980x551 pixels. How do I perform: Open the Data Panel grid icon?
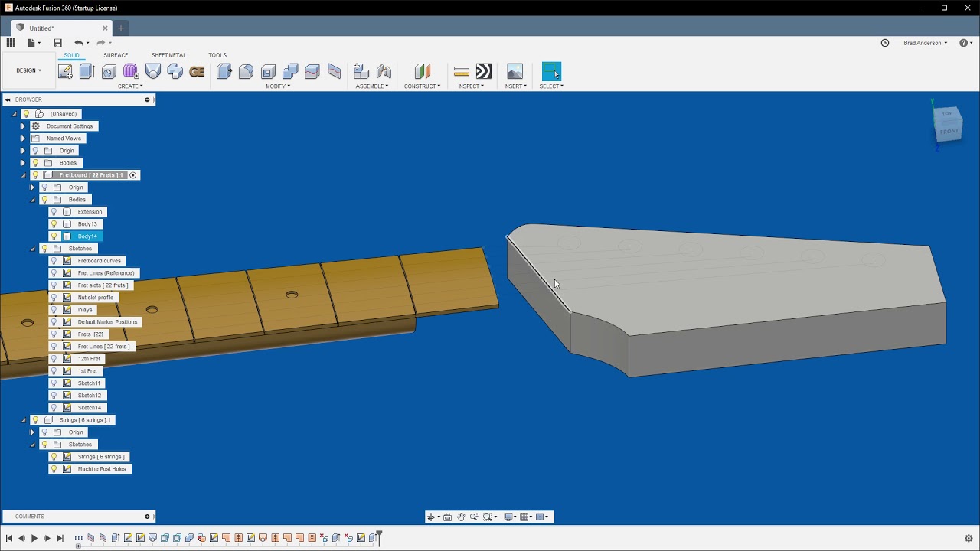(x=11, y=43)
